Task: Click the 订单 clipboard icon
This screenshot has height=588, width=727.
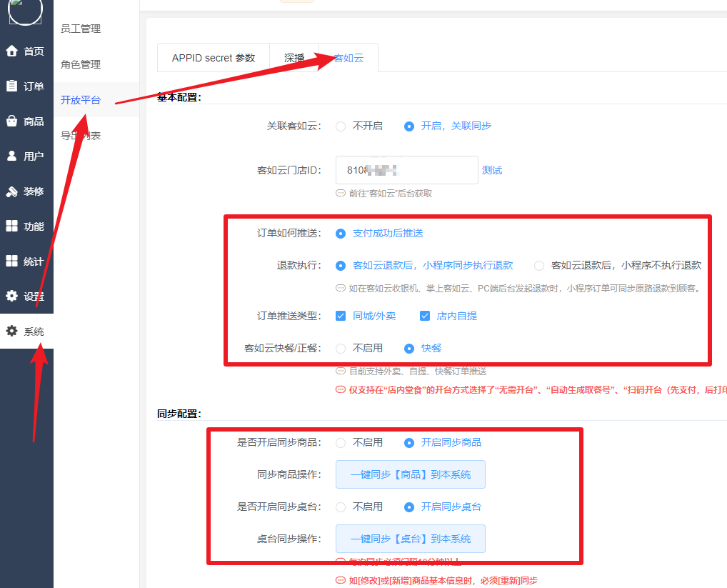Action: [x=12, y=86]
